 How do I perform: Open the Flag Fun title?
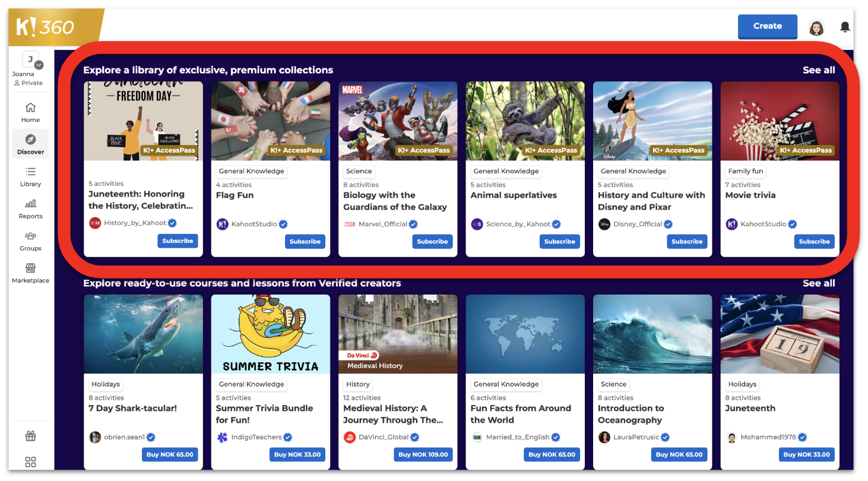click(x=235, y=195)
